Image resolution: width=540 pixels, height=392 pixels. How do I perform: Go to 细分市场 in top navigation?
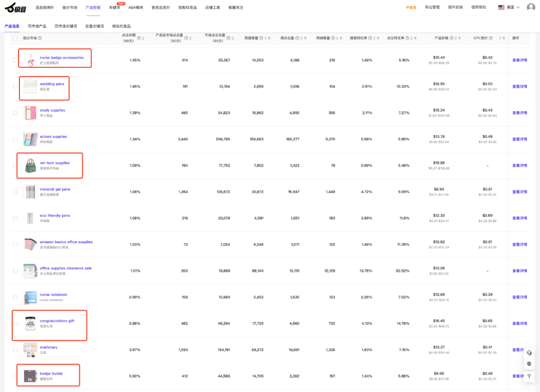pyautogui.click(x=70, y=7)
